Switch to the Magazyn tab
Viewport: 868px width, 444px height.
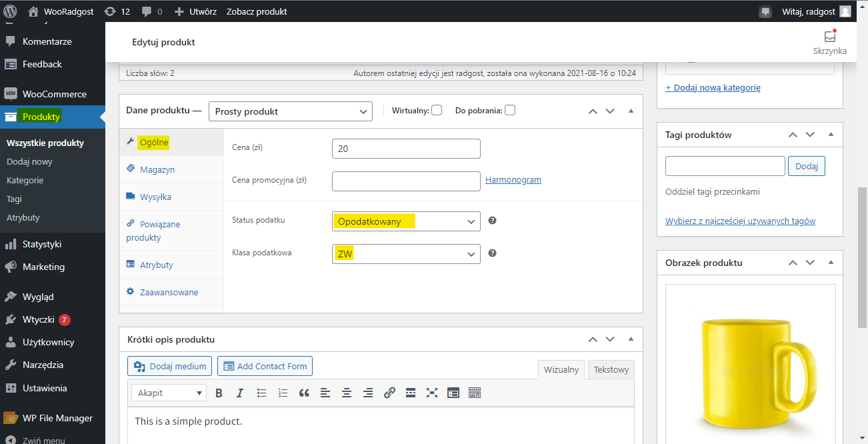(x=157, y=170)
